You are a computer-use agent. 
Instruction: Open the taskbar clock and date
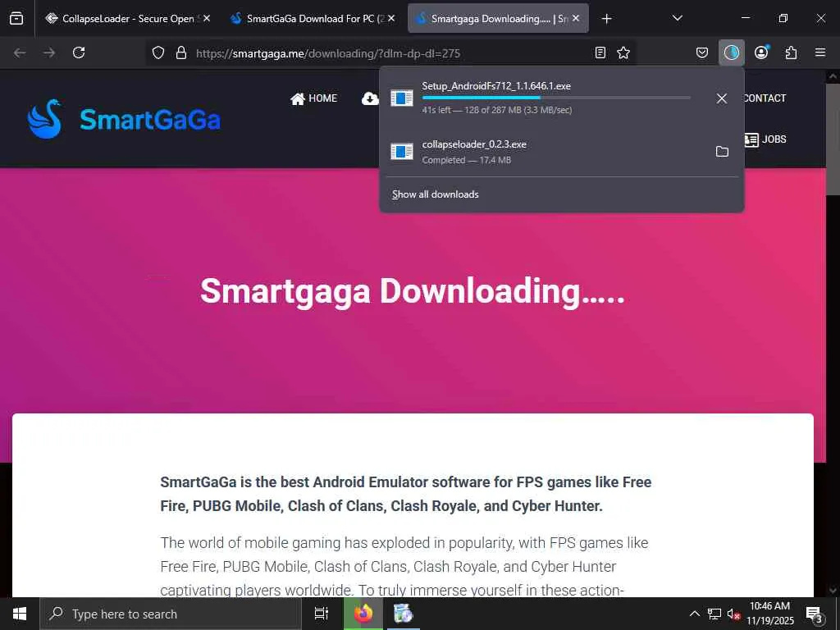[x=770, y=614]
